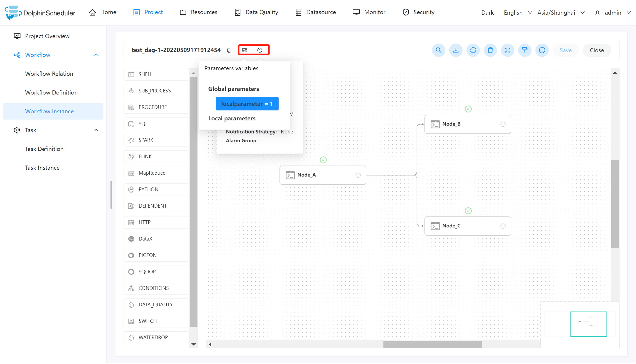The image size is (636, 364).
Task: Click the localparameter = 1 tag
Action: tap(247, 104)
